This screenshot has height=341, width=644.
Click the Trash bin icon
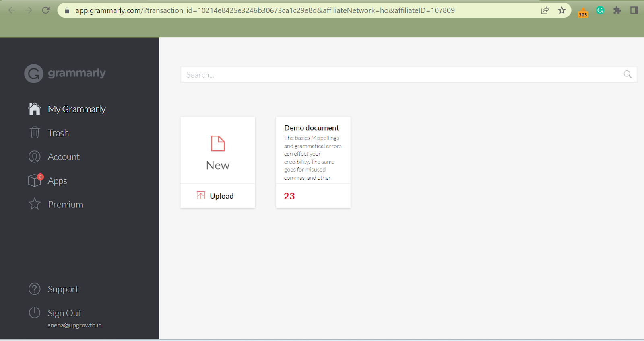pyautogui.click(x=35, y=132)
